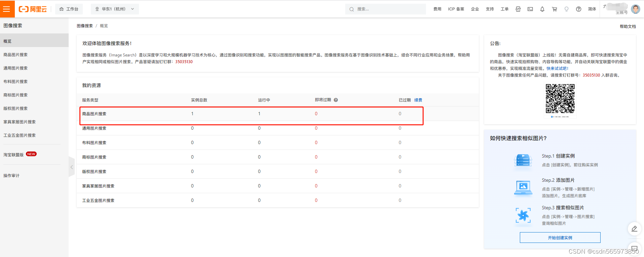The width and height of the screenshot is (644, 257).
Task: Click 通用图片搜索 row in the resources table
Action: click(x=278, y=128)
